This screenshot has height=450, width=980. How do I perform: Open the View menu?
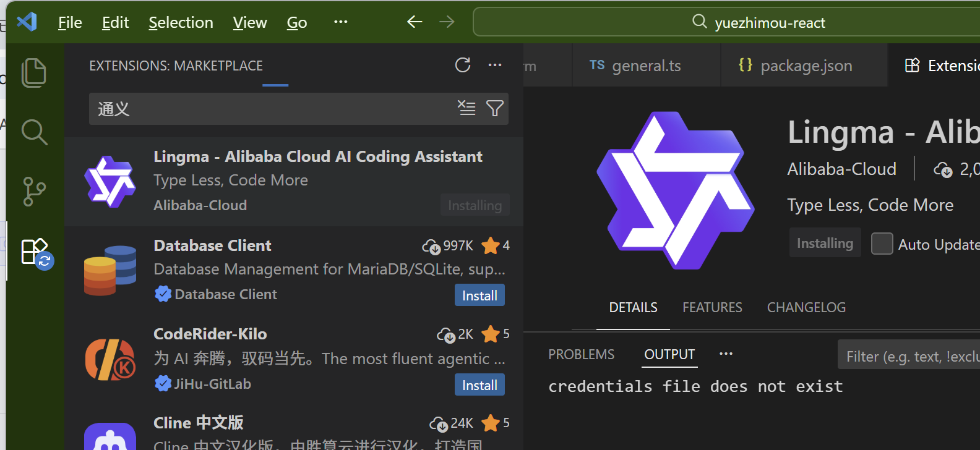point(250,23)
